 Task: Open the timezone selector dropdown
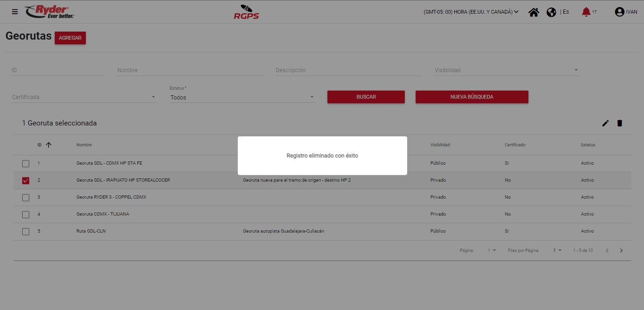(471, 12)
